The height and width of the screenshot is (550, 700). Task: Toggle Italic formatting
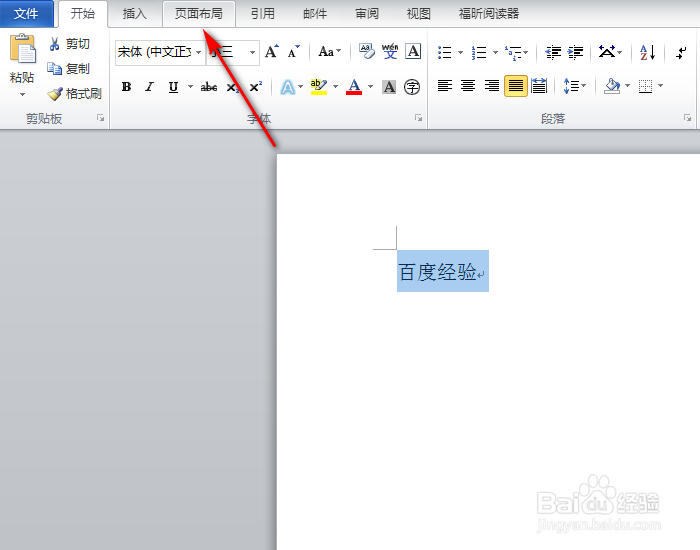150,87
